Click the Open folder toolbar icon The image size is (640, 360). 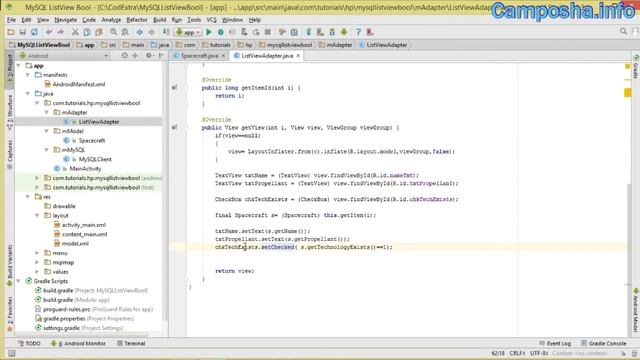11,32
